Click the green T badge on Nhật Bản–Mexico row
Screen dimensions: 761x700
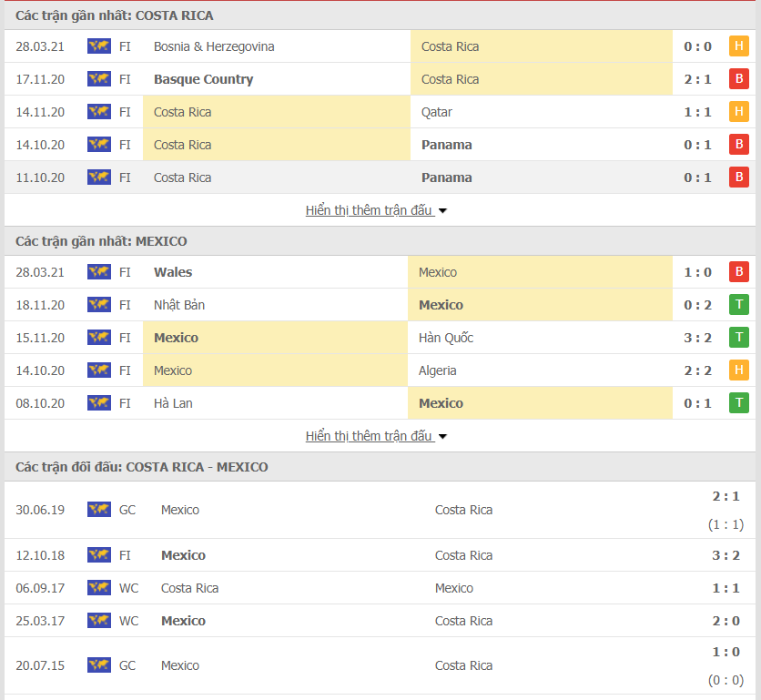point(739,305)
